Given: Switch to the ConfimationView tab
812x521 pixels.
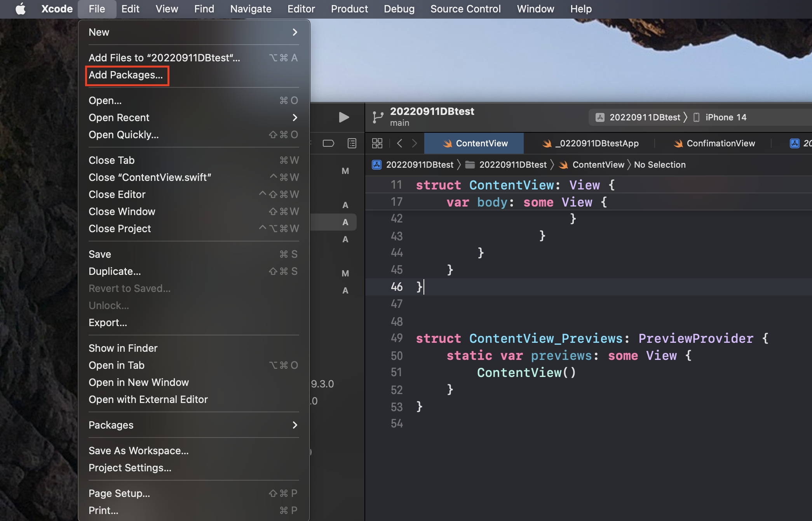Looking at the screenshot, I should point(714,143).
